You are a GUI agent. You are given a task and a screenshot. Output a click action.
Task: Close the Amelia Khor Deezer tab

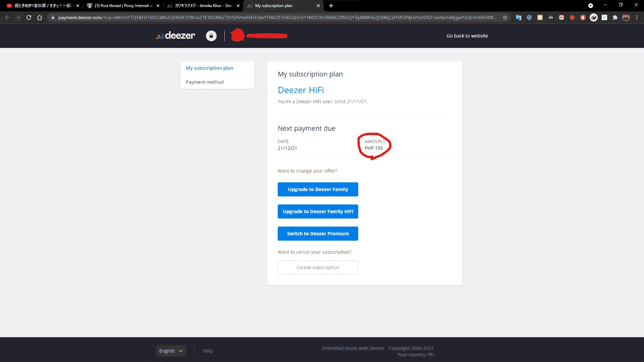238,6
